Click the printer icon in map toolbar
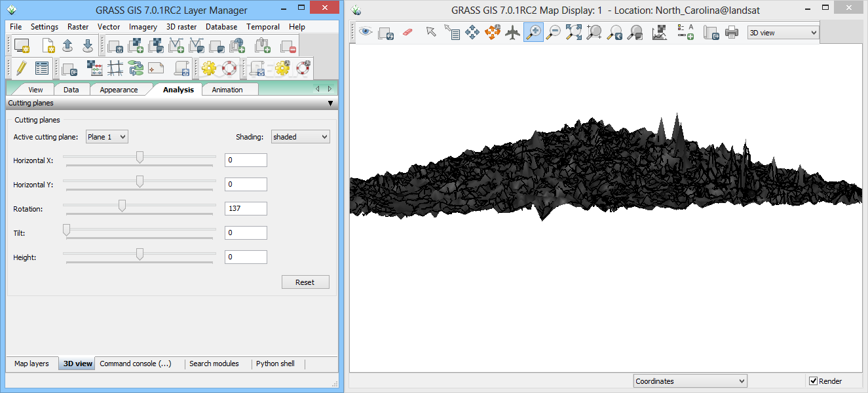The image size is (868, 393). pyautogui.click(x=732, y=32)
